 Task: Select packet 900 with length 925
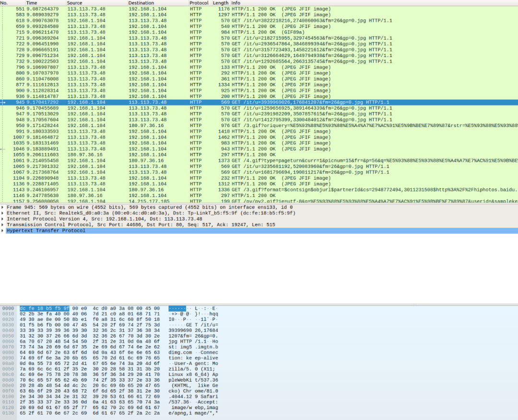pos(259,91)
